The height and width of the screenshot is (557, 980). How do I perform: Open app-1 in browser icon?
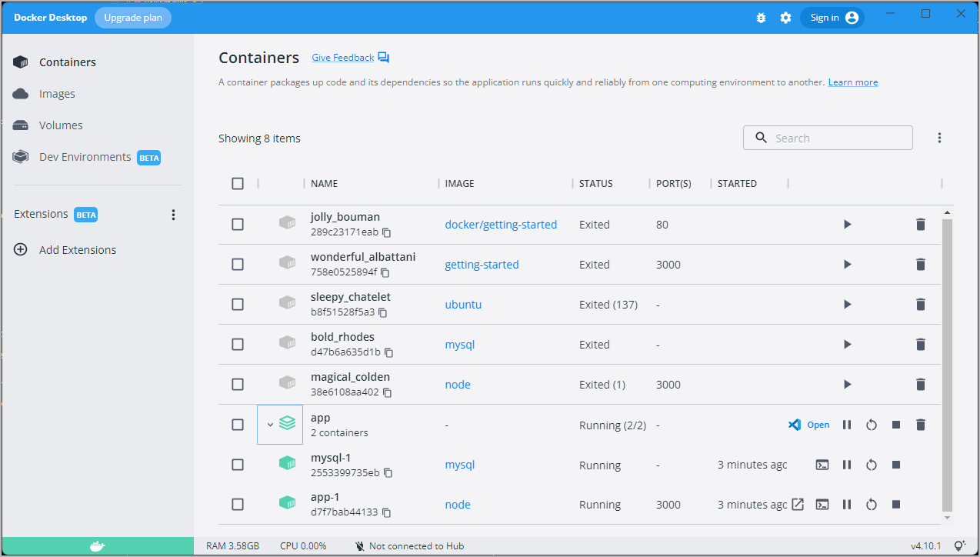(798, 505)
